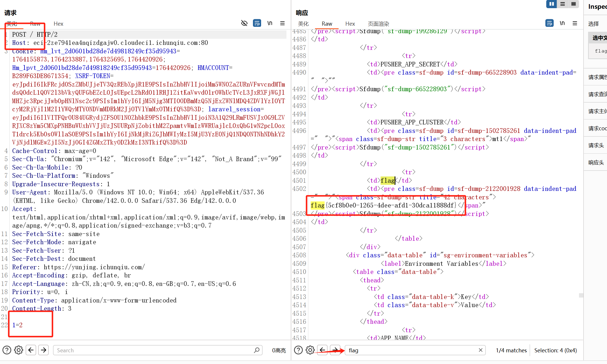607x364 pixels.
Task: Click the previous match arrow in request search bar
Action: point(31,350)
